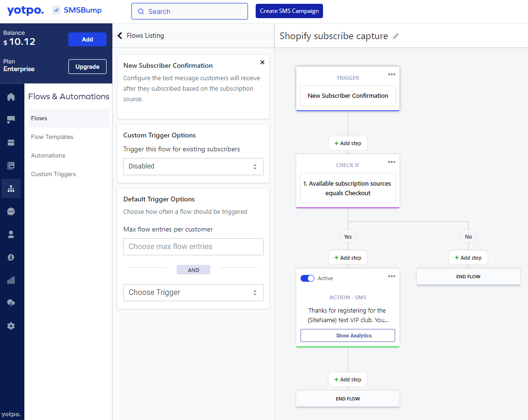
Task: Open the text campaigns chat-monitor sidebar icon
Action: point(11,119)
